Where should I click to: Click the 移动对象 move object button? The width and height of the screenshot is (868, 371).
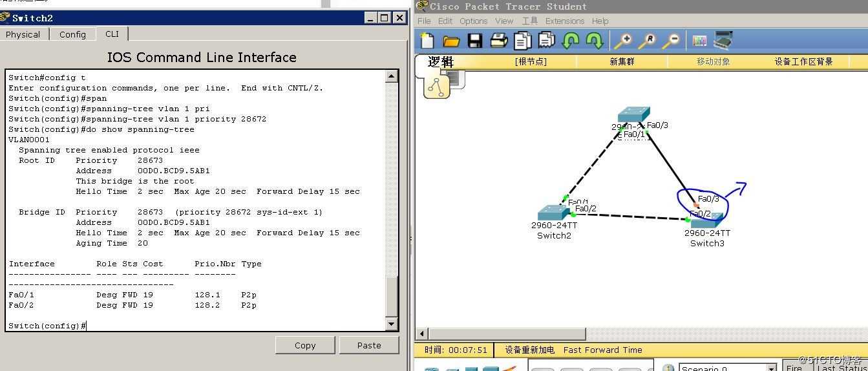714,61
